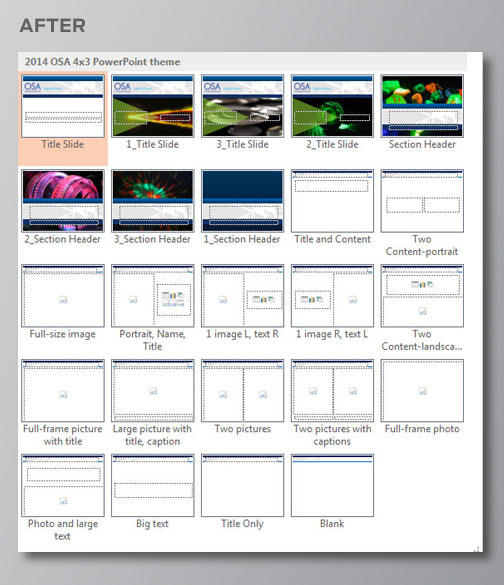Choose the 1_Title Slide layout
This screenshot has height=585, width=504.
[x=153, y=106]
